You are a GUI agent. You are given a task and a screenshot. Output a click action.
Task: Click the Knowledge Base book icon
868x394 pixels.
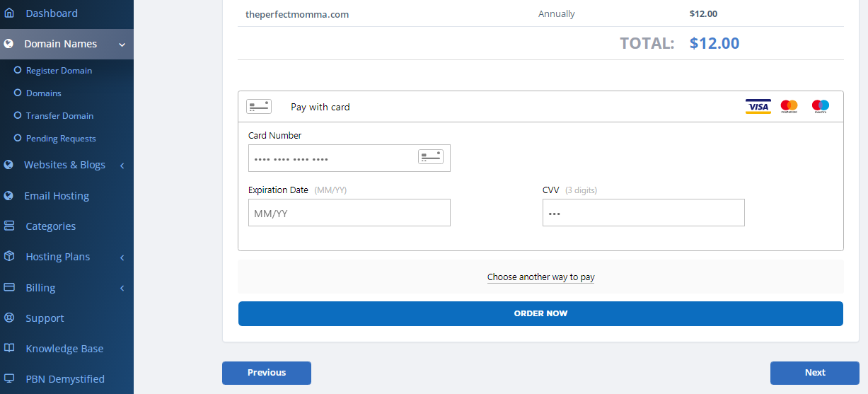pyautogui.click(x=9, y=349)
